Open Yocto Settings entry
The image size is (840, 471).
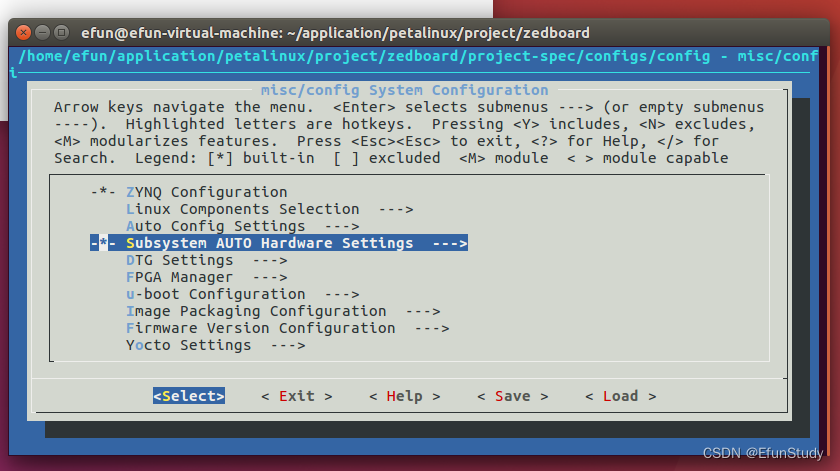tap(216, 345)
